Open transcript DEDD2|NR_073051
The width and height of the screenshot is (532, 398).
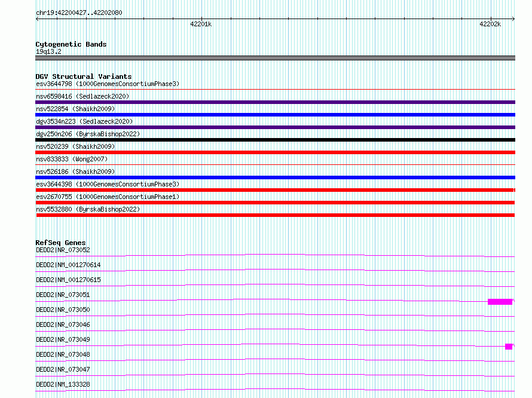pyautogui.click(x=63, y=295)
